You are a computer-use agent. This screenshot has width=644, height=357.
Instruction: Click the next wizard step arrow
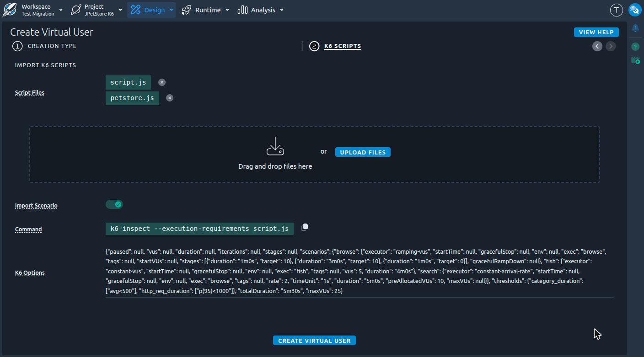(611, 46)
